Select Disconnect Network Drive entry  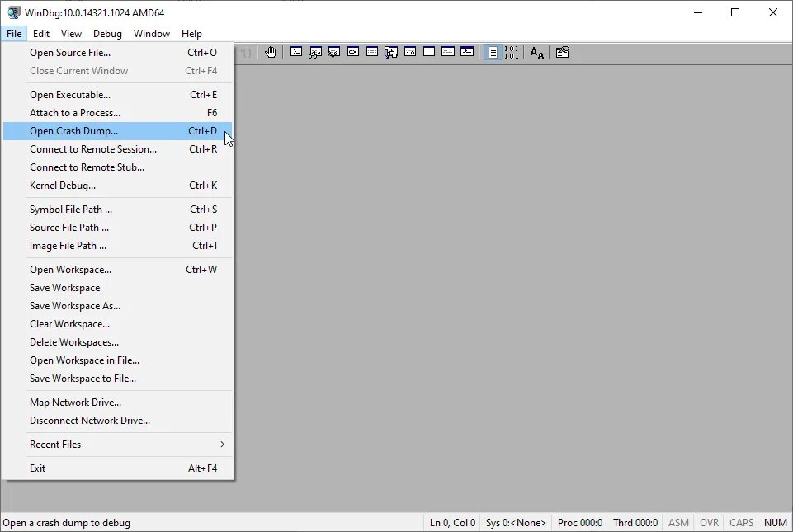(117, 421)
